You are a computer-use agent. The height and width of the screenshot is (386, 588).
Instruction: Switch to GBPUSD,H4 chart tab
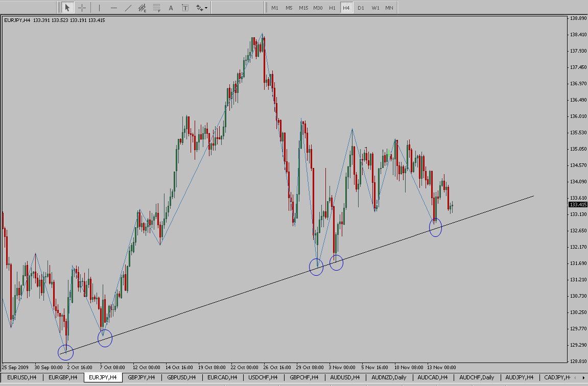click(182, 377)
